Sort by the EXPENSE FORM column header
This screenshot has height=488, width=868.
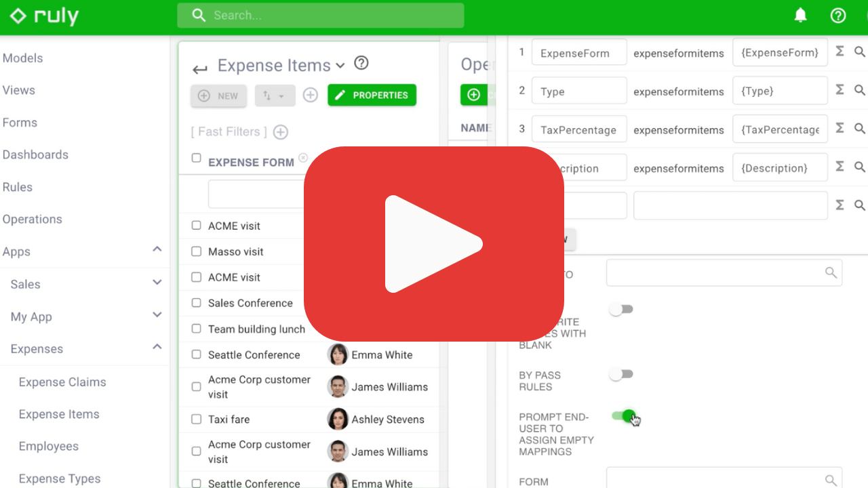point(251,163)
